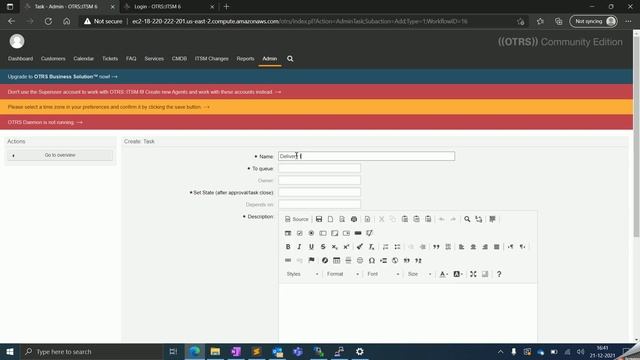Click the Replace icon in the editor toolbar
The height and width of the screenshot is (360, 640).
tap(479, 219)
